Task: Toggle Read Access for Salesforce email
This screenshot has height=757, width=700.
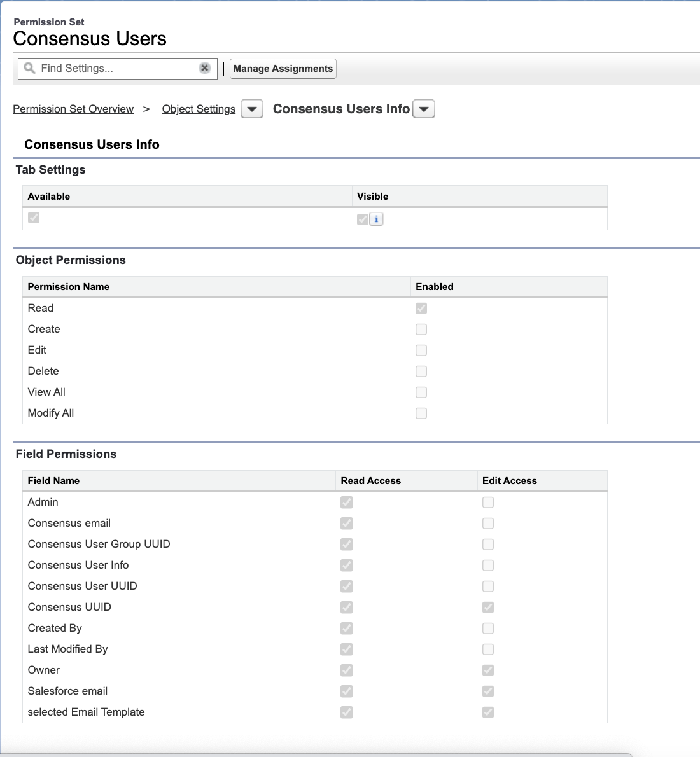Action: [347, 691]
